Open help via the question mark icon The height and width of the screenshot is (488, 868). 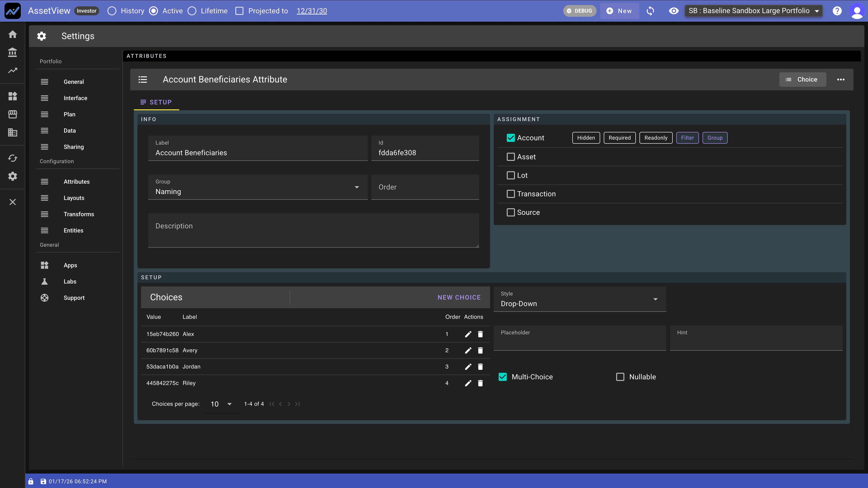click(x=837, y=11)
